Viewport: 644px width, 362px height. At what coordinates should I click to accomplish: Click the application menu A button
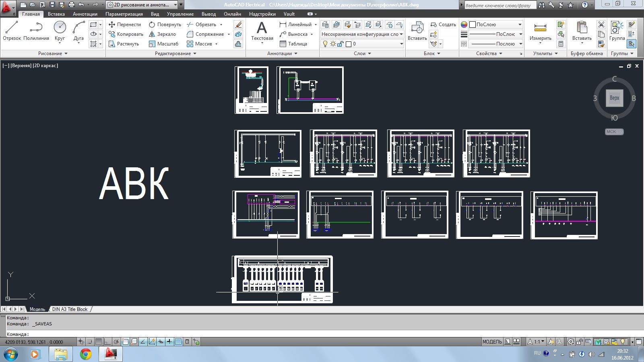8,8
